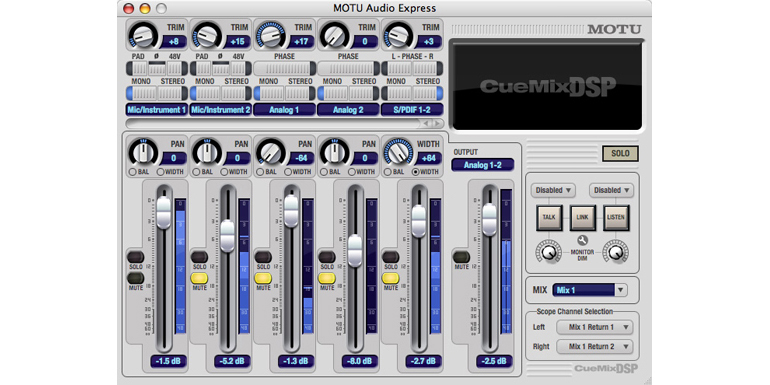
Task: Solo the Mic/Instrument 1 channel
Action: (136, 257)
